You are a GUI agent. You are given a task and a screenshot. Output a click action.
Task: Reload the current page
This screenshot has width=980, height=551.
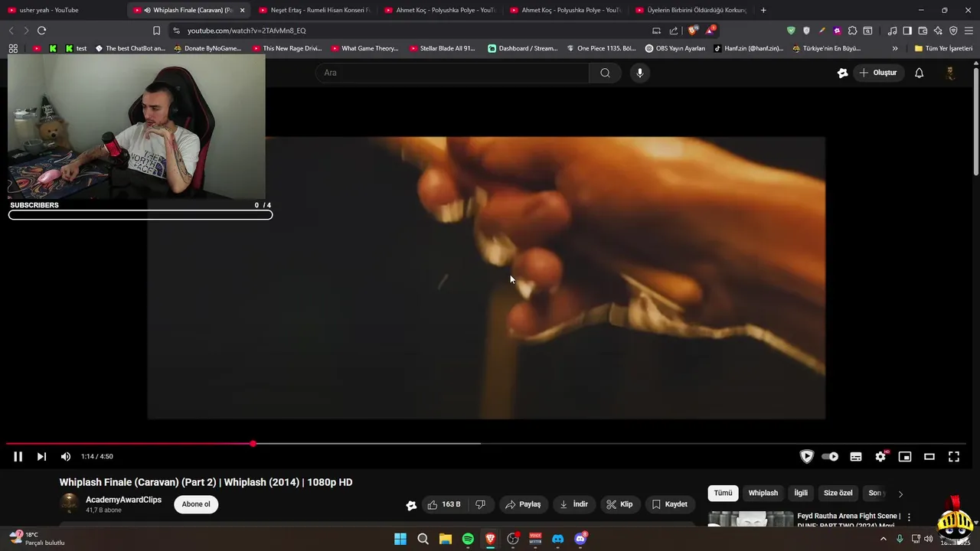[x=41, y=31]
